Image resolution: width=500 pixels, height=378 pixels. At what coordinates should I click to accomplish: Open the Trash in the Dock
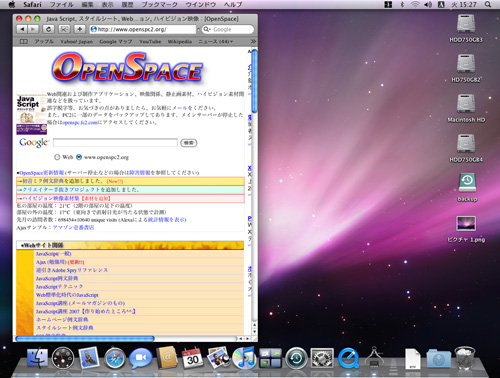[x=465, y=358]
